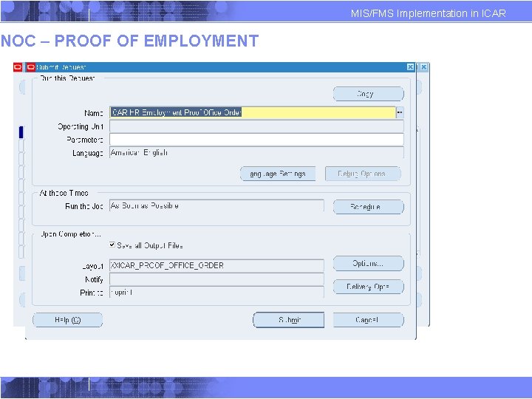
Task: Toggle Save all Output Files checkbox
Action: (112, 245)
